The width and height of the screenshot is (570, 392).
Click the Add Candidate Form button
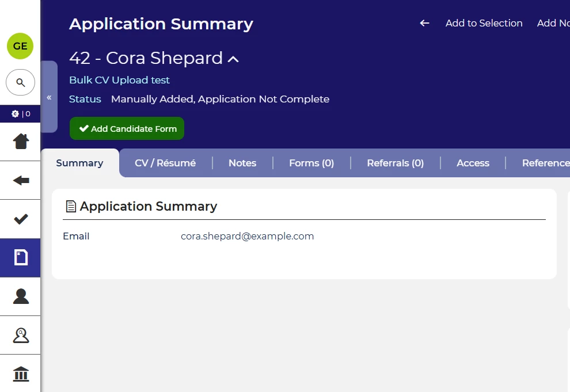point(127,129)
